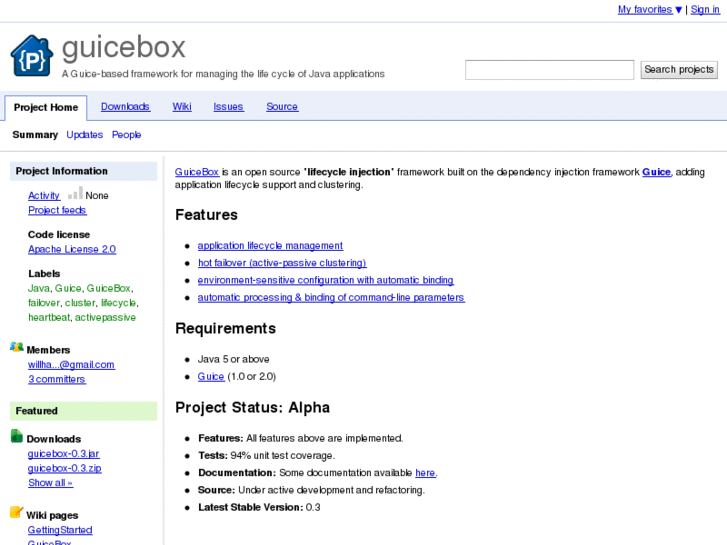Download the guicebox-0.3.jar file
The height and width of the screenshot is (545, 727).
pos(63,454)
